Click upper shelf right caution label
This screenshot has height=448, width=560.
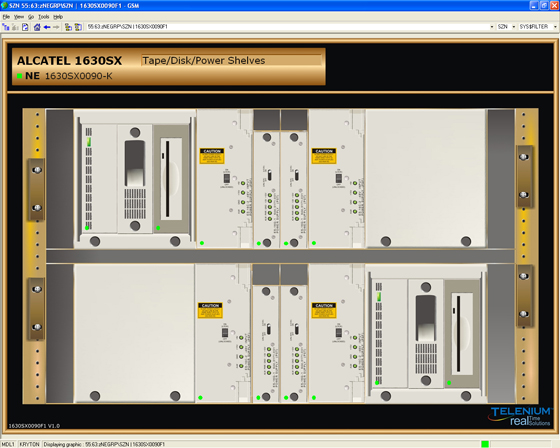(324, 156)
